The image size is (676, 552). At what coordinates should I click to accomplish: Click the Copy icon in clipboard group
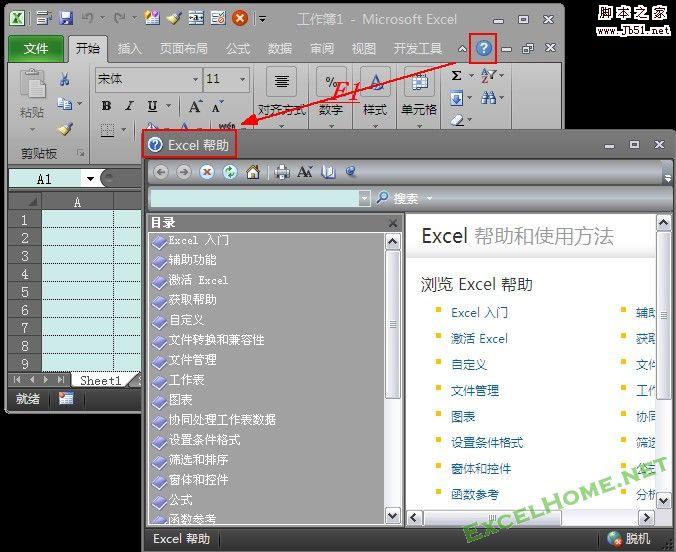click(65, 104)
